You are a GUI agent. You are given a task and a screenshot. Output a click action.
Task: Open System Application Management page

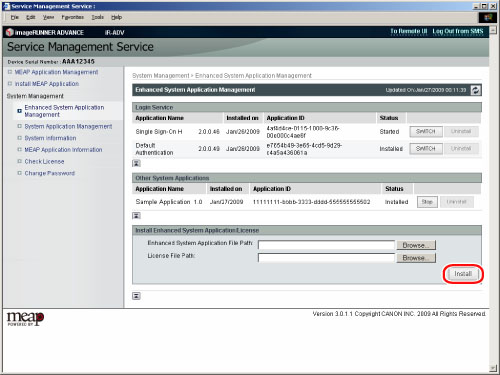coord(68,126)
